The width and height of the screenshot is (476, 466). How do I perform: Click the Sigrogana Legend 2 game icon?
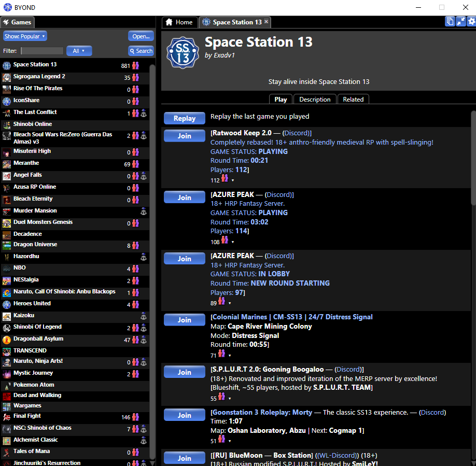click(7, 77)
